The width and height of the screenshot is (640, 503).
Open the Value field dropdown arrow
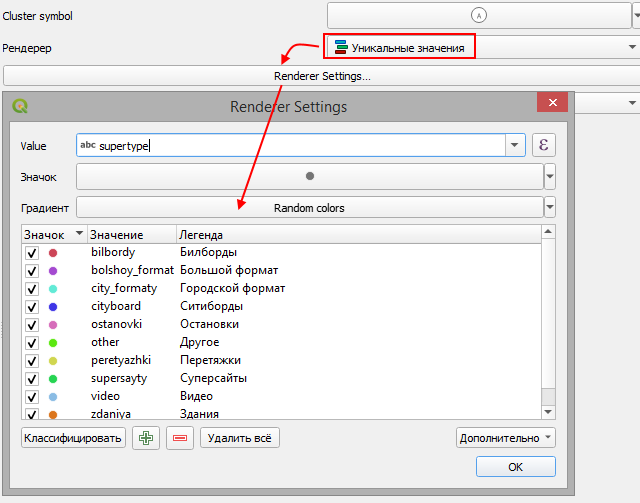(x=515, y=145)
